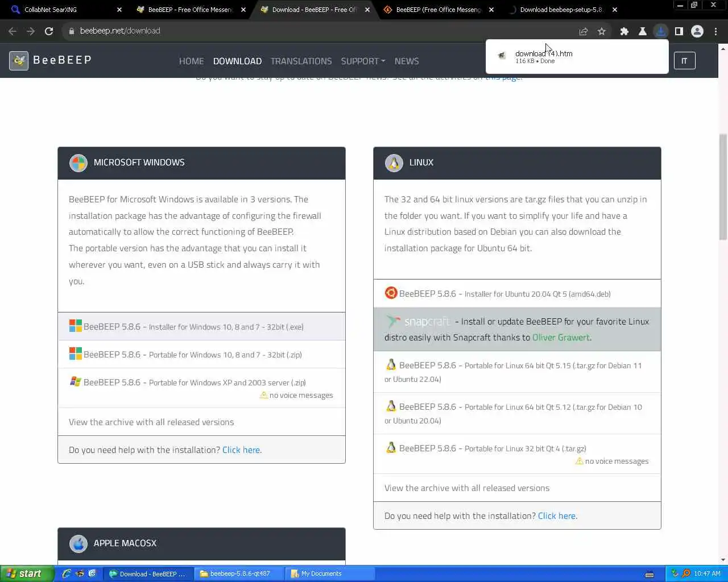Click the page vertical scrollbar thumb
Image resolution: width=728 pixels, height=582 pixels.
tap(723, 188)
